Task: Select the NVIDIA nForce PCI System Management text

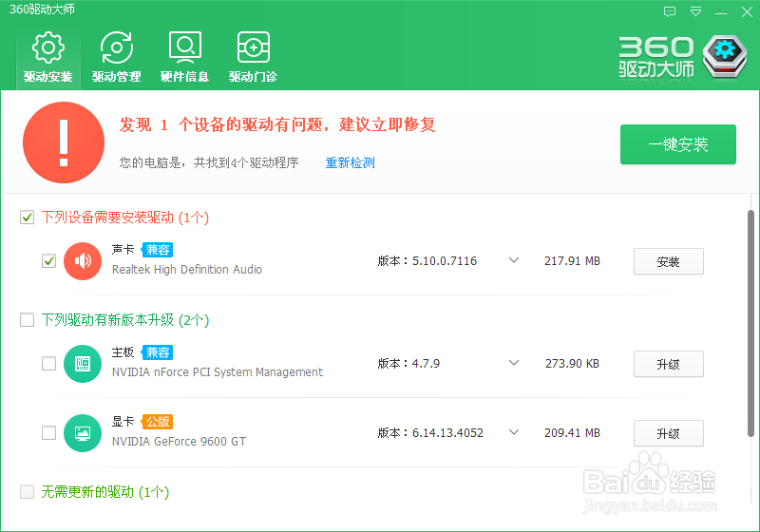Action: [218, 372]
